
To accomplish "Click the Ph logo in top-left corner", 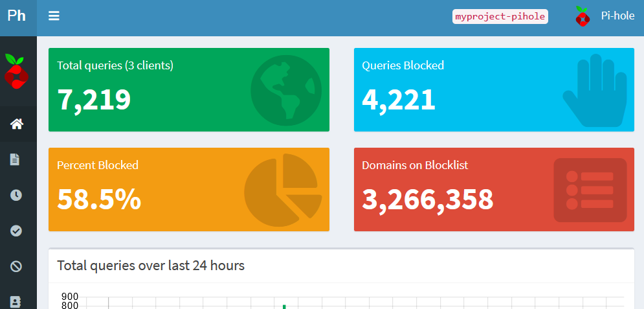I will pyautogui.click(x=17, y=16).
